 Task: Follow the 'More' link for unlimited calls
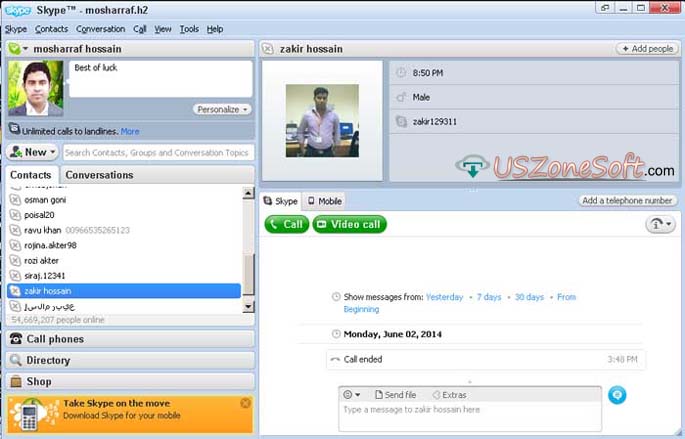(x=130, y=131)
